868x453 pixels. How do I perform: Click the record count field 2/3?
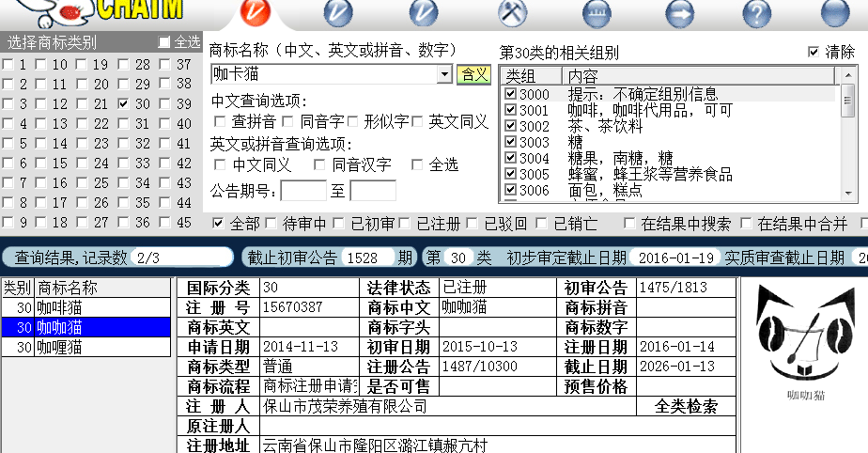pos(181,258)
